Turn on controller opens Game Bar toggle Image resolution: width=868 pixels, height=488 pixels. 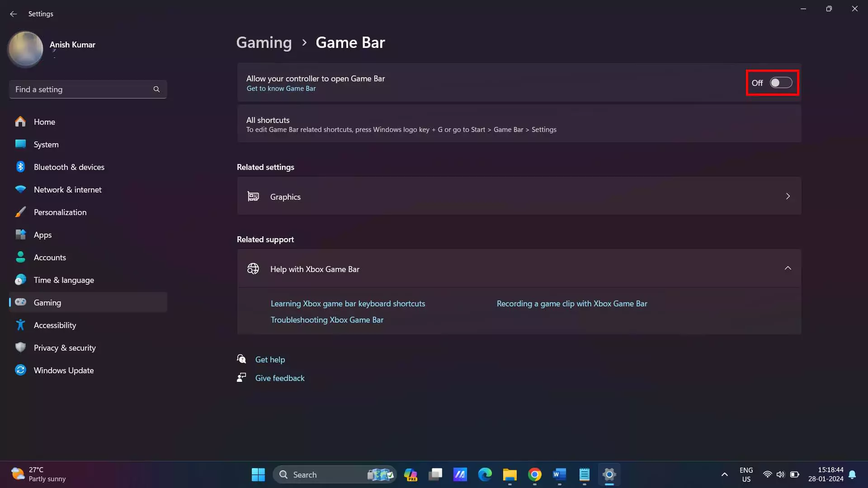pos(781,83)
